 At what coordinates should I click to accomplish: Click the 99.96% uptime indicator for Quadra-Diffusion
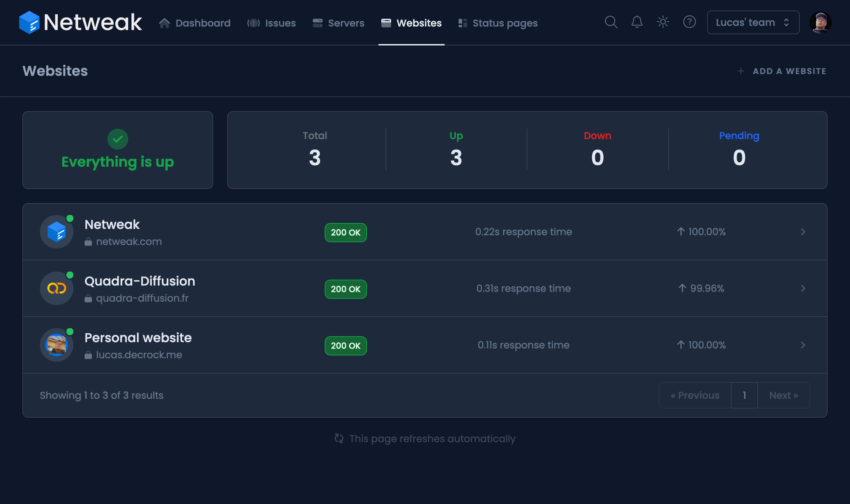(701, 288)
